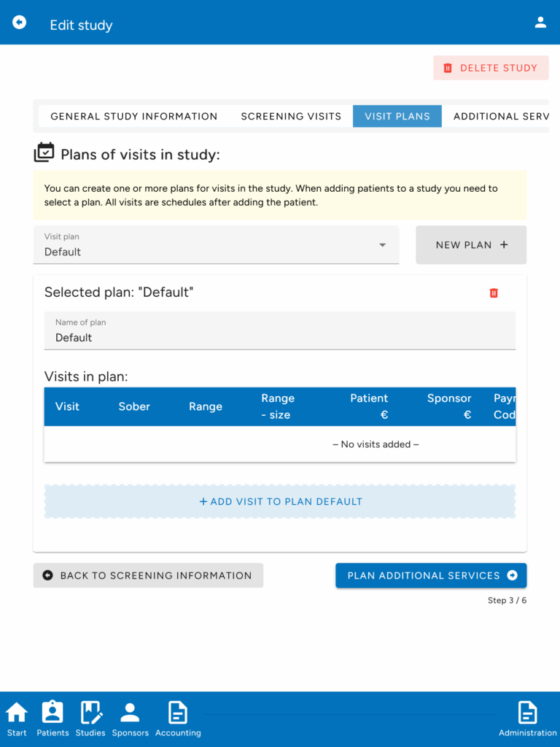Delete the Default plan via red trash icon
560x747 pixels.
coord(494,293)
